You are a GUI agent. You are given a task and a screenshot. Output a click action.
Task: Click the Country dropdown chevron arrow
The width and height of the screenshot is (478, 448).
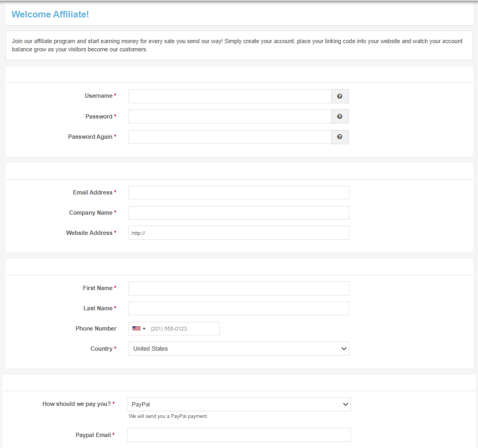pos(344,349)
